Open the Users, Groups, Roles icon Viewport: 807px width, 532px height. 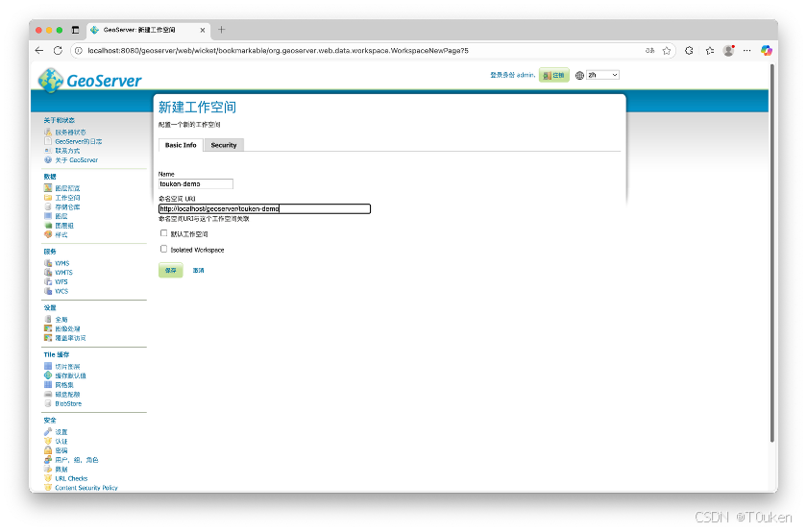pyautogui.click(x=48, y=459)
